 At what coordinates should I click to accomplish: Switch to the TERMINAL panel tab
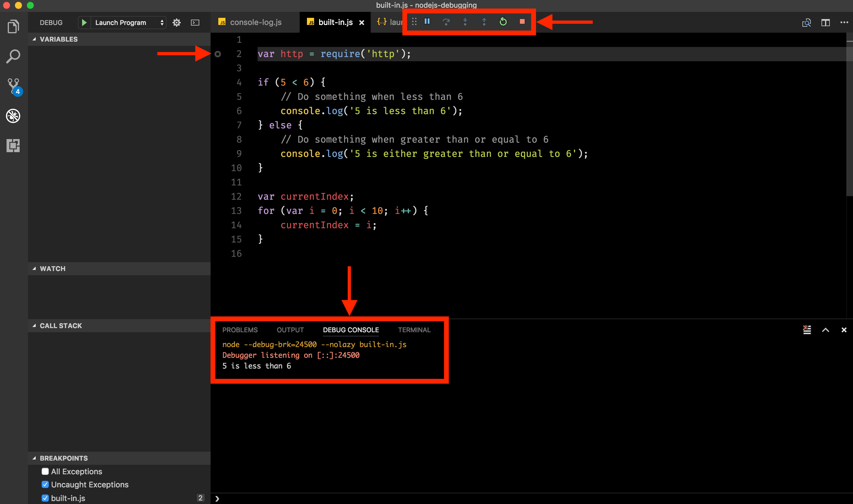(x=414, y=330)
